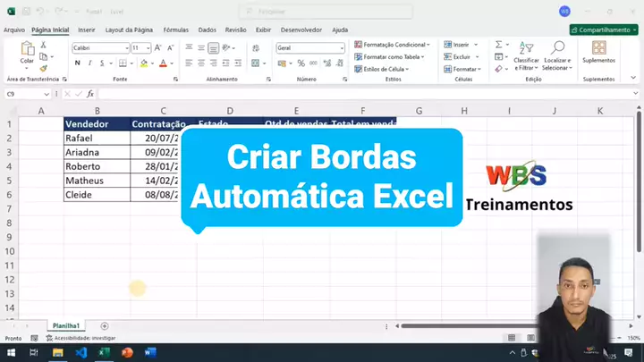Center text horizontally icon
Screen dimensions: 644x362
[201, 63]
